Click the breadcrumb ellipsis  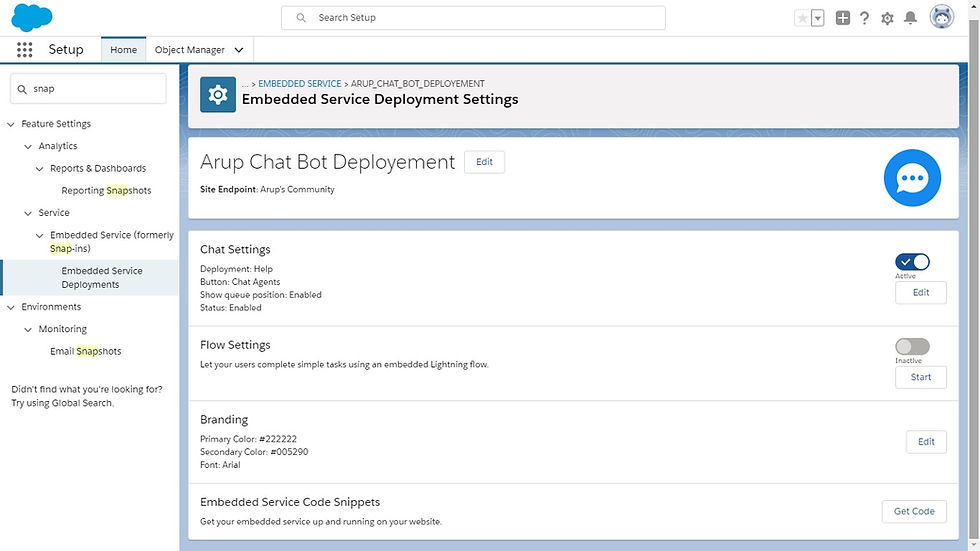point(245,84)
